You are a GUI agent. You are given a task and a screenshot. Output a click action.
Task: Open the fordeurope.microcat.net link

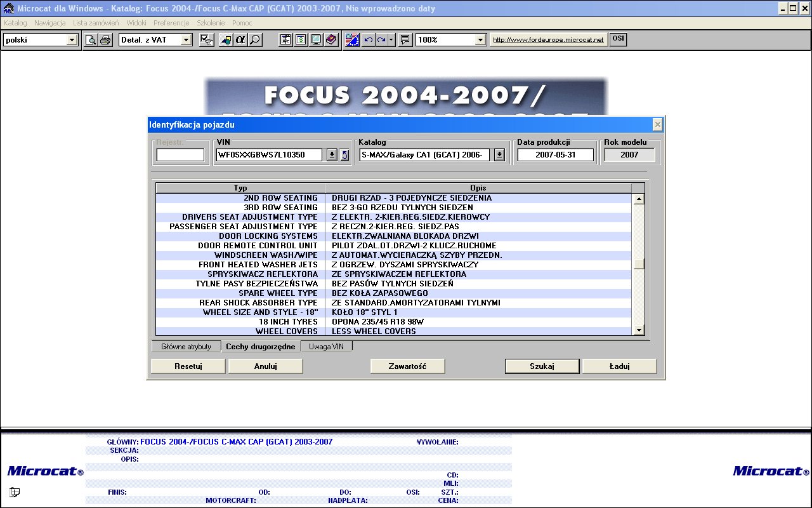[548, 40]
